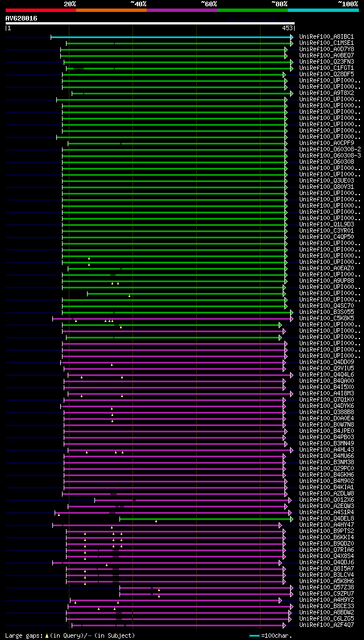Click on UniRef100_Q29PC0
The width and height of the screenshot is (364, 640).
[326, 469]
